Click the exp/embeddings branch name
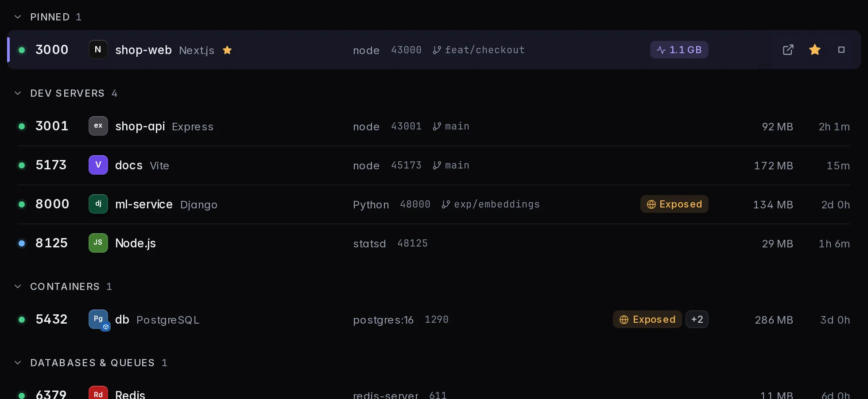868x399 pixels. [497, 204]
